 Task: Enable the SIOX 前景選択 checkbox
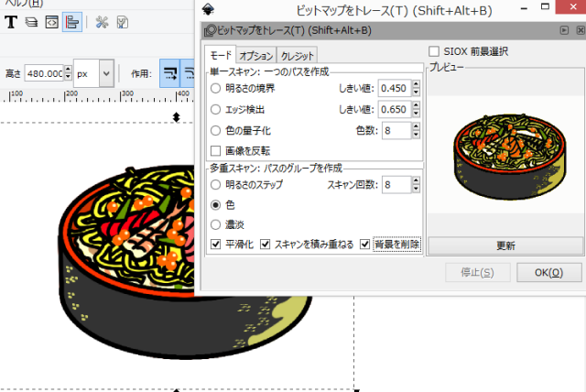(x=435, y=51)
